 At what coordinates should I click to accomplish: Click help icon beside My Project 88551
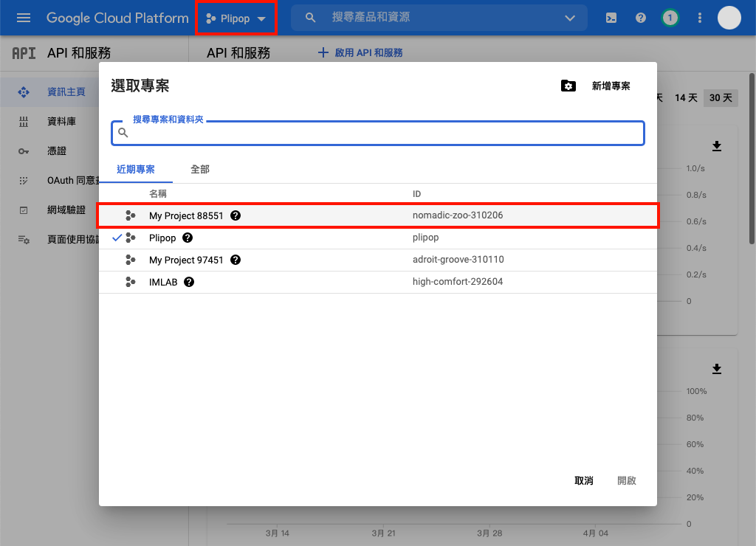(236, 215)
